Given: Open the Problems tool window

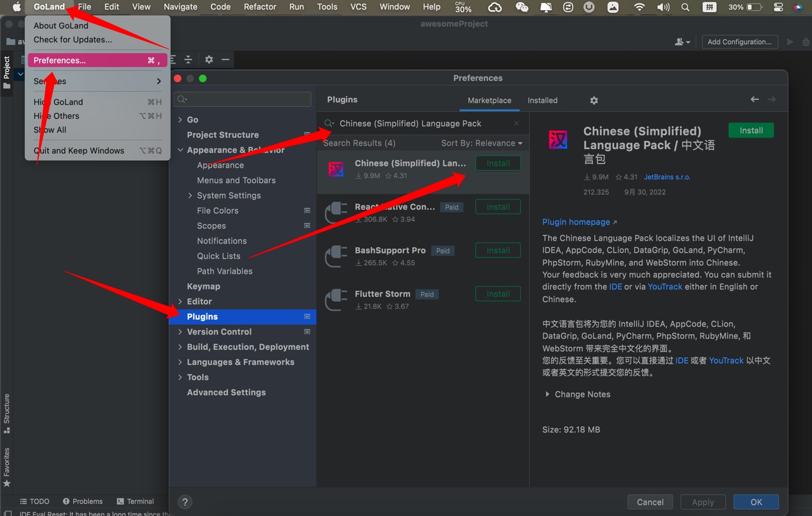Looking at the screenshot, I should tap(82, 501).
